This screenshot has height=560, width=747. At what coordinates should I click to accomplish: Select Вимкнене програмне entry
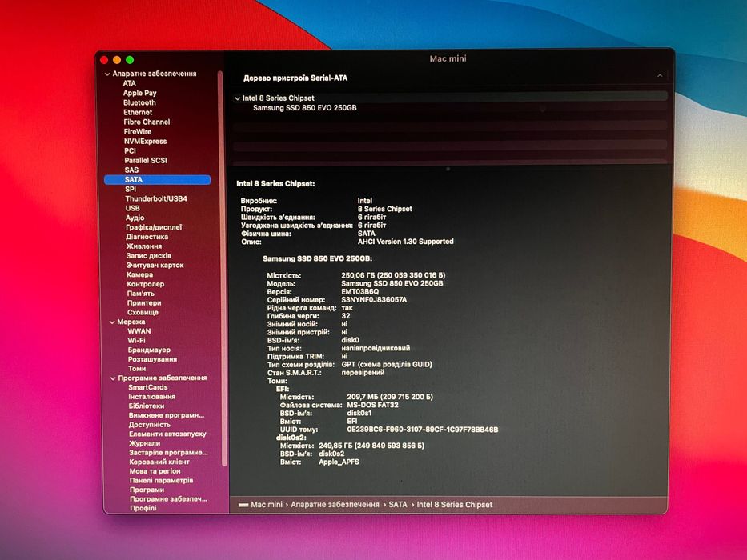point(167,415)
